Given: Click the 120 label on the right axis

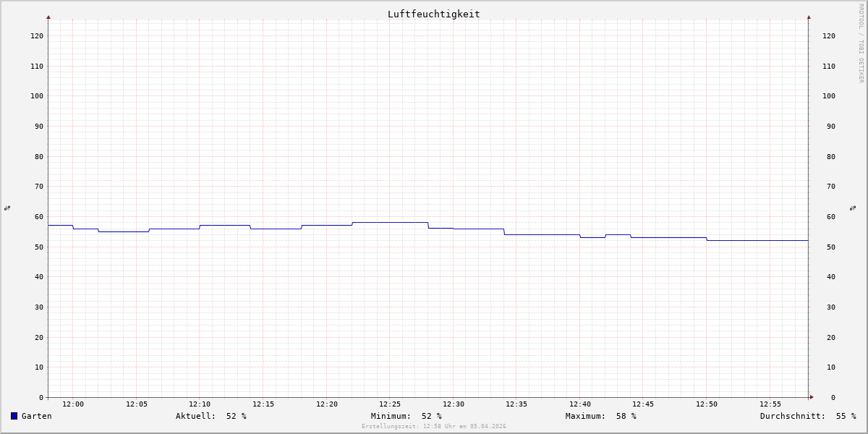Looking at the screenshot, I should (829, 36).
